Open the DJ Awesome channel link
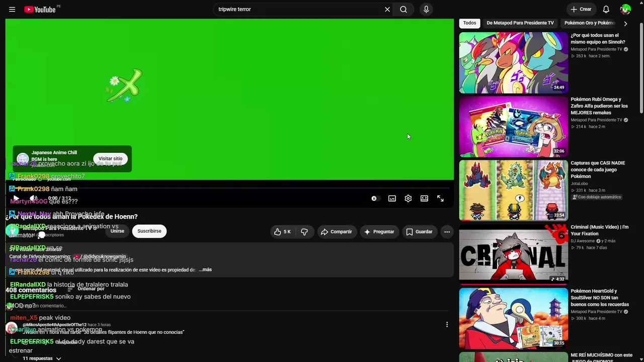The width and height of the screenshot is (644, 362). [584, 241]
